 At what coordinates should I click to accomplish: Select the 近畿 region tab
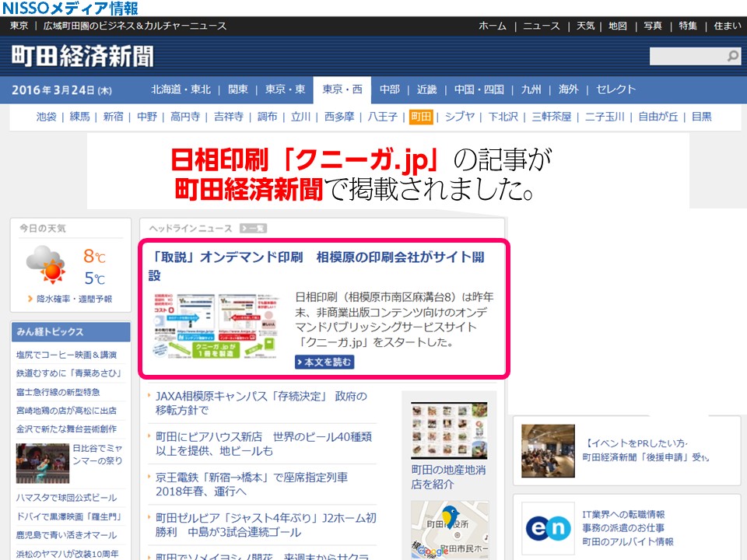pos(427,89)
